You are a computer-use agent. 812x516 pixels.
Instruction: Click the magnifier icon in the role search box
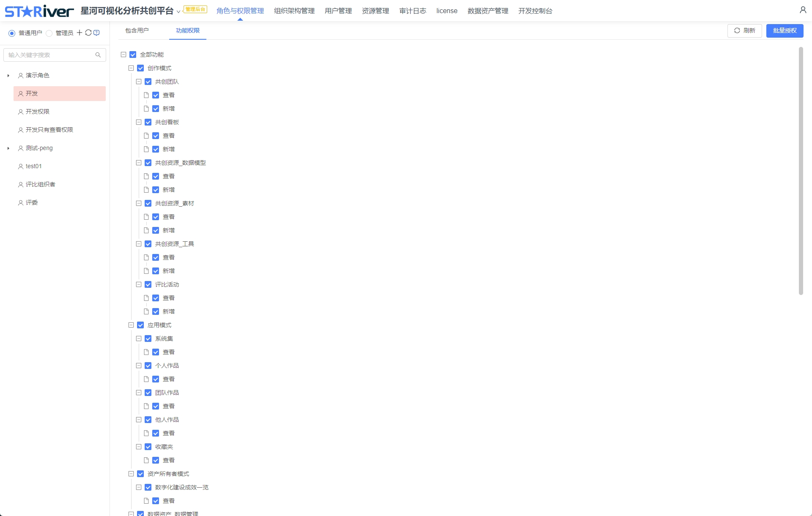[98, 55]
